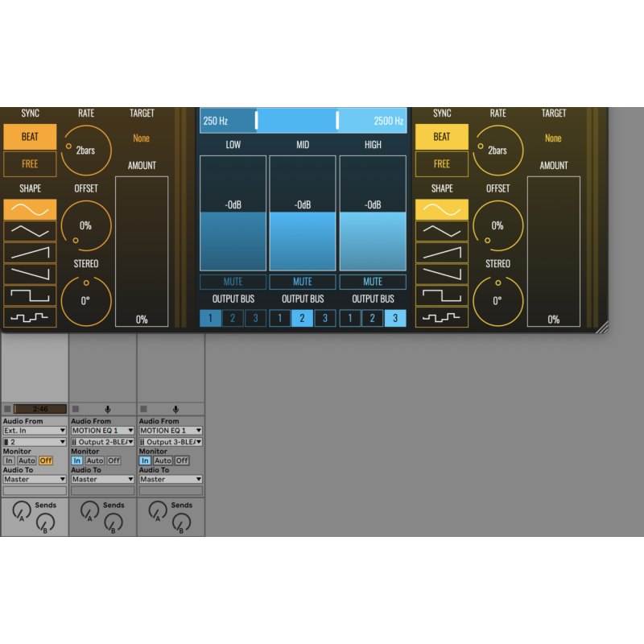Set first track Monitor to Auto
The width and height of the screenshot is (644, 644).
point(27,460)
